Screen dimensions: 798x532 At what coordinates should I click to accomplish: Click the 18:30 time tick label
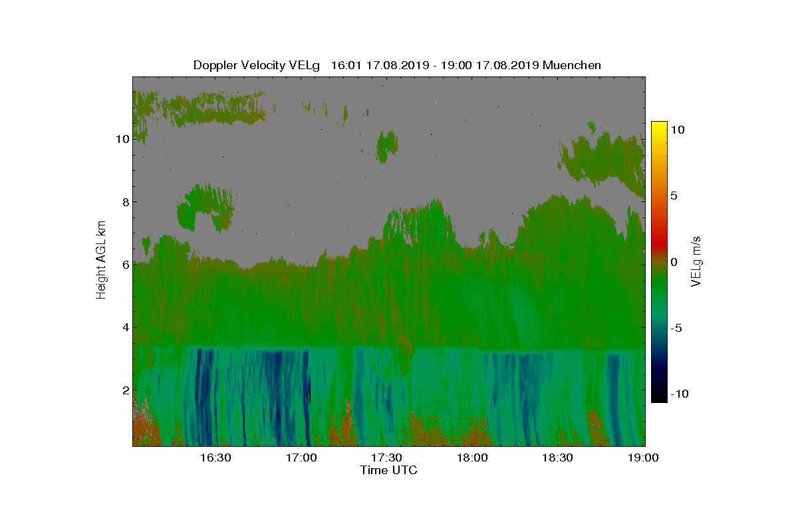point(558,458)
